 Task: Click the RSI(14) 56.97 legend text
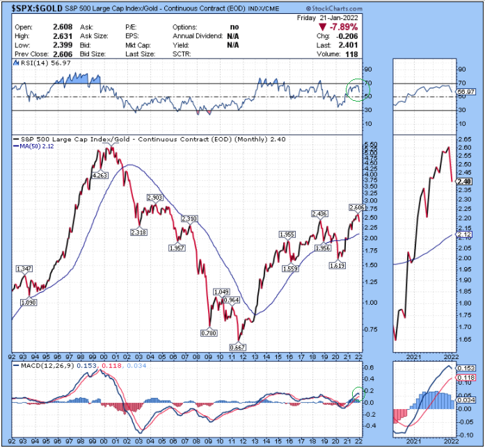45,63
